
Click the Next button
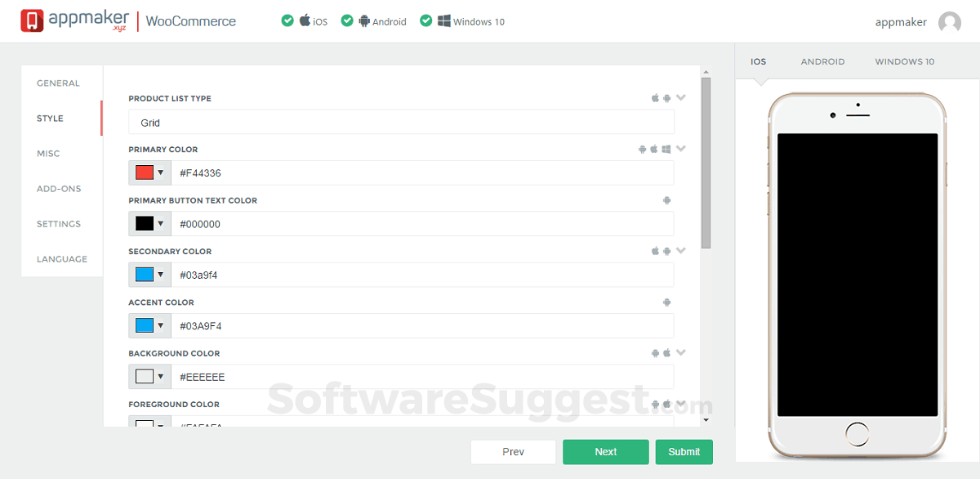605,451
